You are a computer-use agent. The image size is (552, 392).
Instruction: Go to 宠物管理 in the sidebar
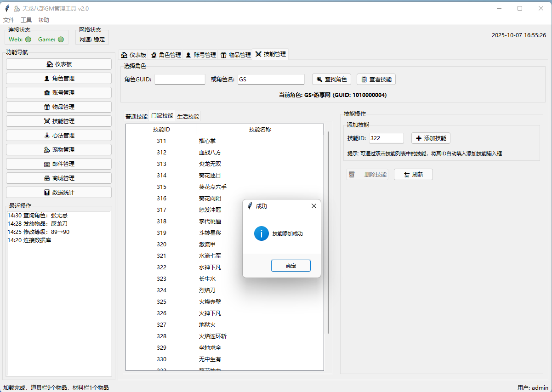(59, 150)
